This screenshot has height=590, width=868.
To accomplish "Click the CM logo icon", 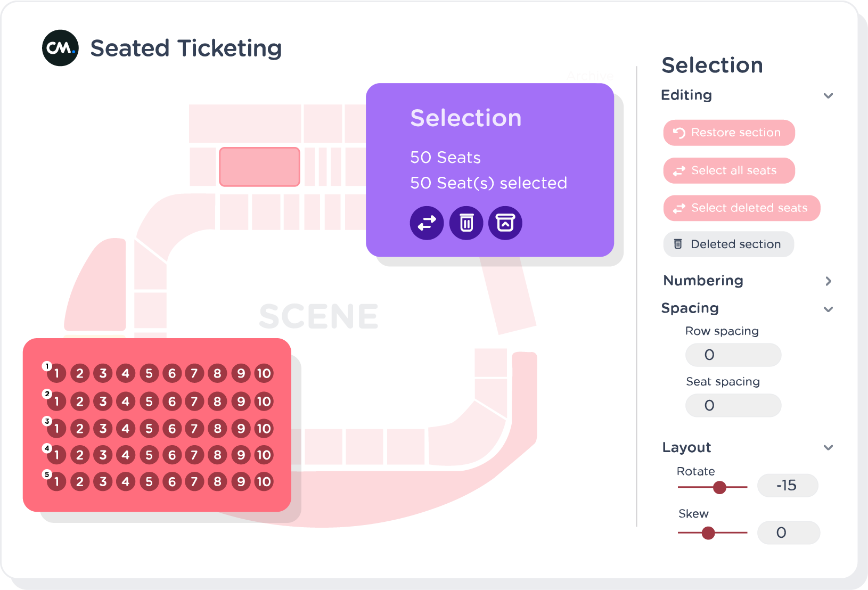I will pos(60,48).
